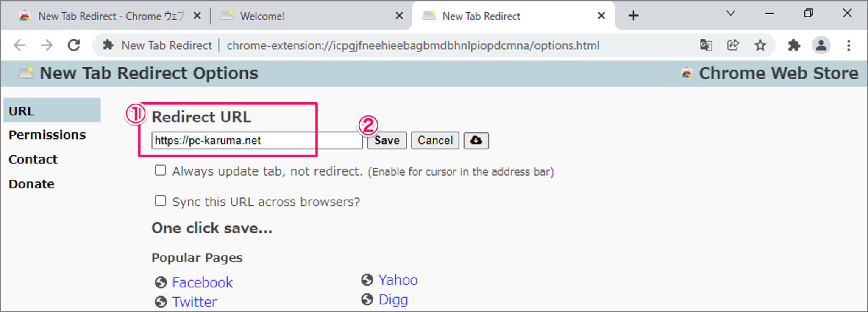Check Sync this URL across browsers

pos(160,201)
